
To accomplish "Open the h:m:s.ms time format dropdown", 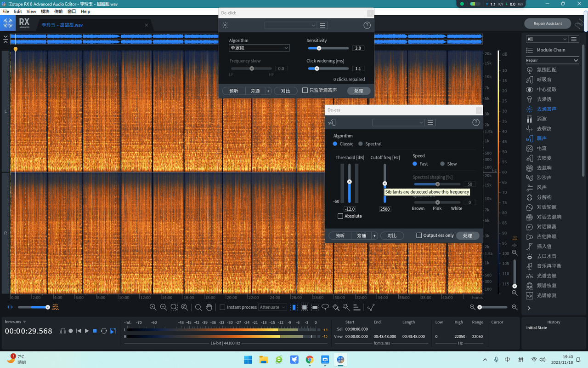I will [x=15, y=322].
